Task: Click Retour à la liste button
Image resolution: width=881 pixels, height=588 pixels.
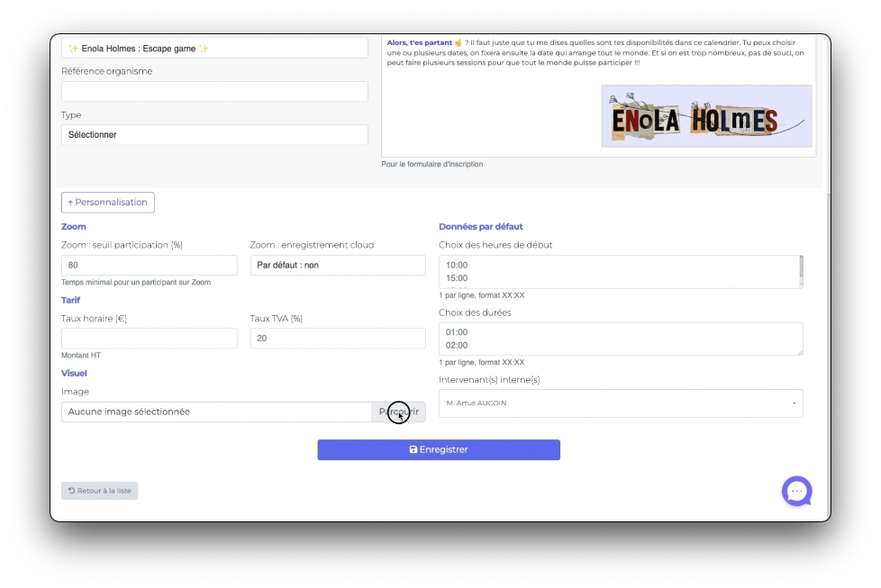Action: point(100,491)
